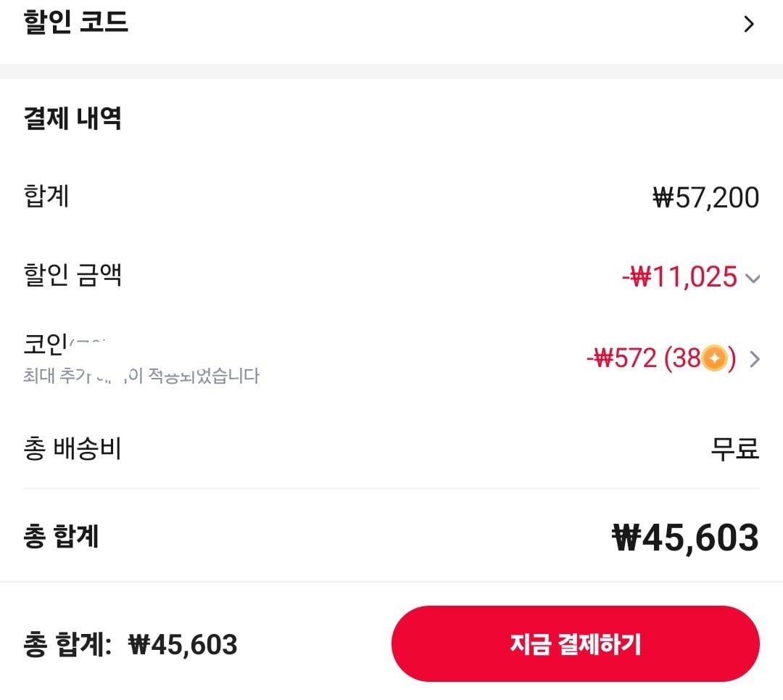This screenshot has width=783, height=700.
Task: Click ₩45,603 amount beside the pay button
Action: (183, 645)
